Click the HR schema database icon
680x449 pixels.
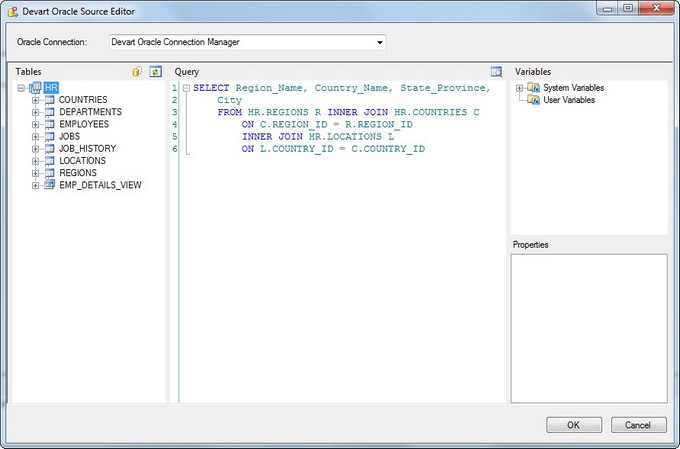(35, 88)
